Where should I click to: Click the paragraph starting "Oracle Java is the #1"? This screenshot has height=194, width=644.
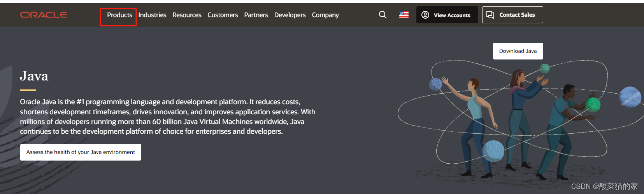tap(168, 117)
